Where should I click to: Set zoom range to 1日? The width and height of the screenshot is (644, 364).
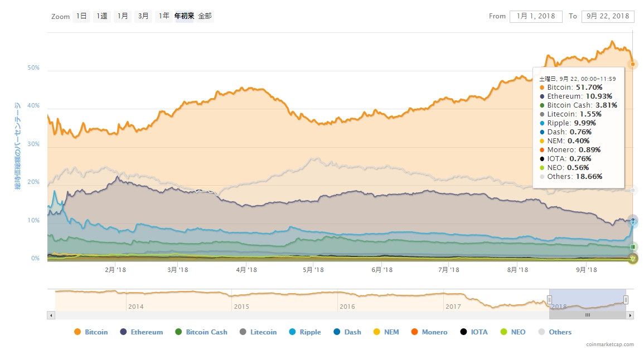(82, 16)
